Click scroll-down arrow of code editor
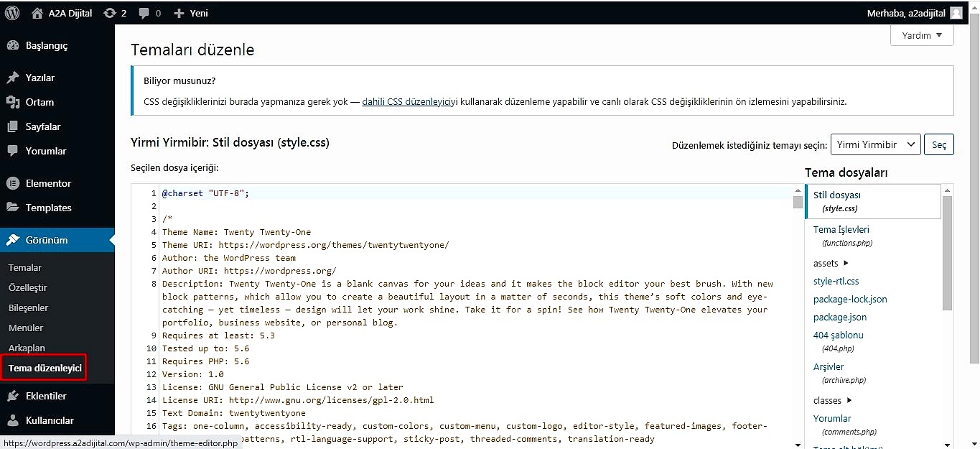 click(798, 444)
